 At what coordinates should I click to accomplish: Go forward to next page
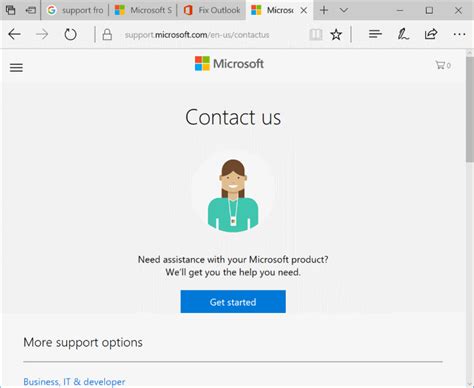pyautogui.click(x=42, y=34)
